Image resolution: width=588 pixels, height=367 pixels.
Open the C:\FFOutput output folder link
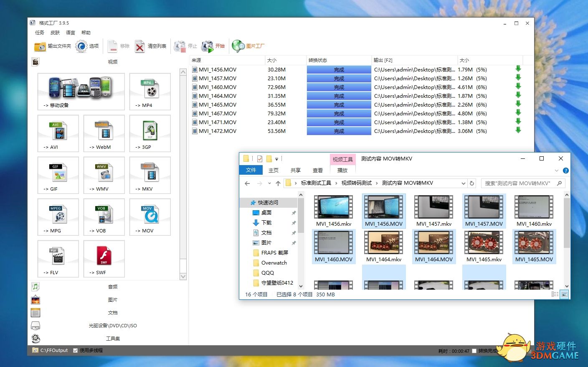coord(54,351)
